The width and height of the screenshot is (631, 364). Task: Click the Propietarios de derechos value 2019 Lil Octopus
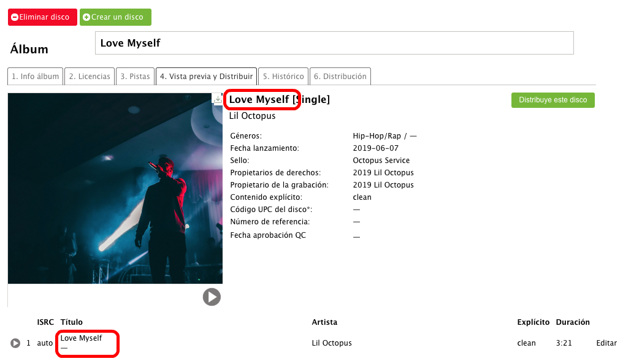click(x=383, y=173)
